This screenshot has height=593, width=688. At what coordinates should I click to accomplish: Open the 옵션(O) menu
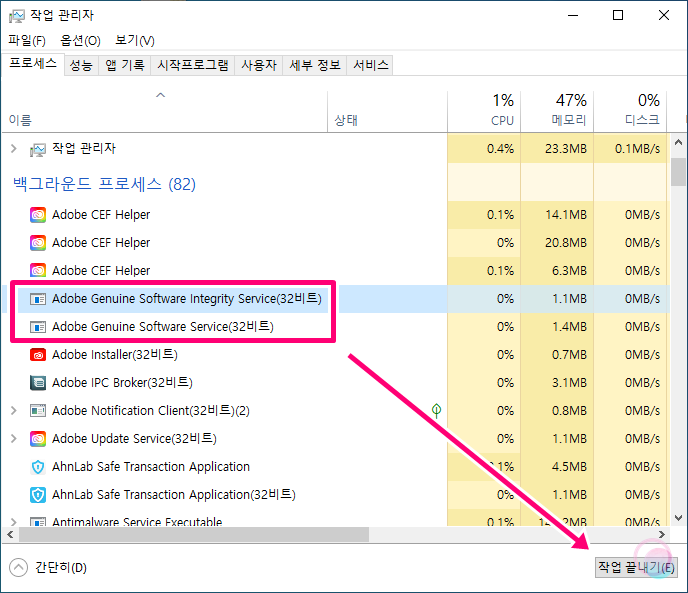(x=80, y=41)
